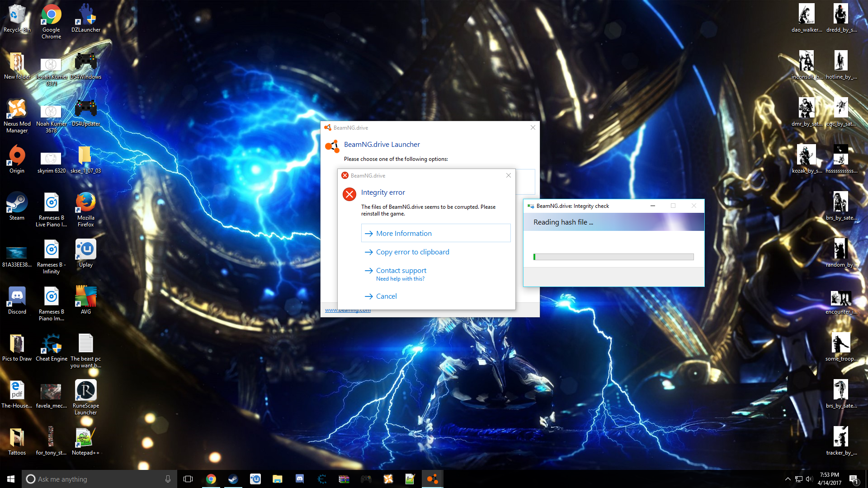Image resolution: width=868 pixels, height=488 pixels.
Task: Open the www.beamng.com link in the launcher
Action: [x=348, y=310]
